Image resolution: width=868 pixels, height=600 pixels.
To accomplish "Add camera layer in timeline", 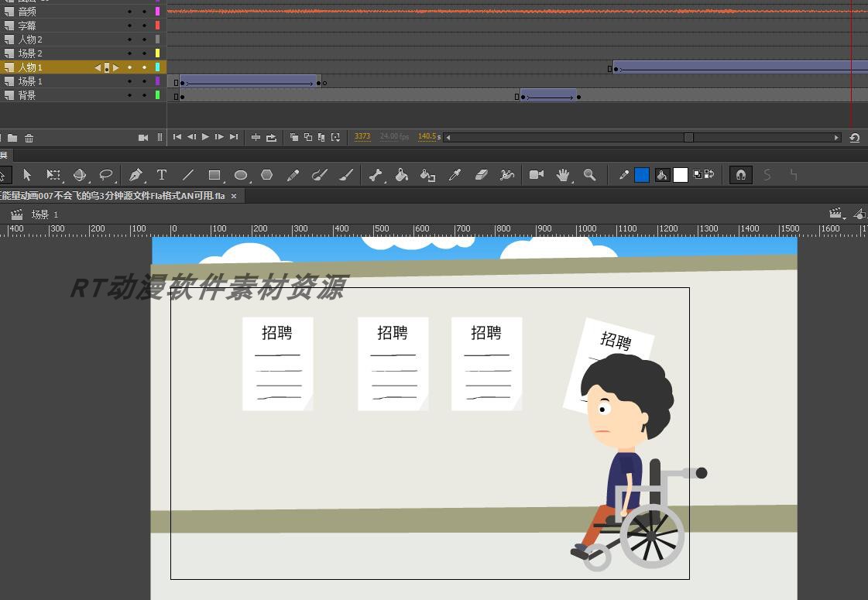I will tap(142, 137).
